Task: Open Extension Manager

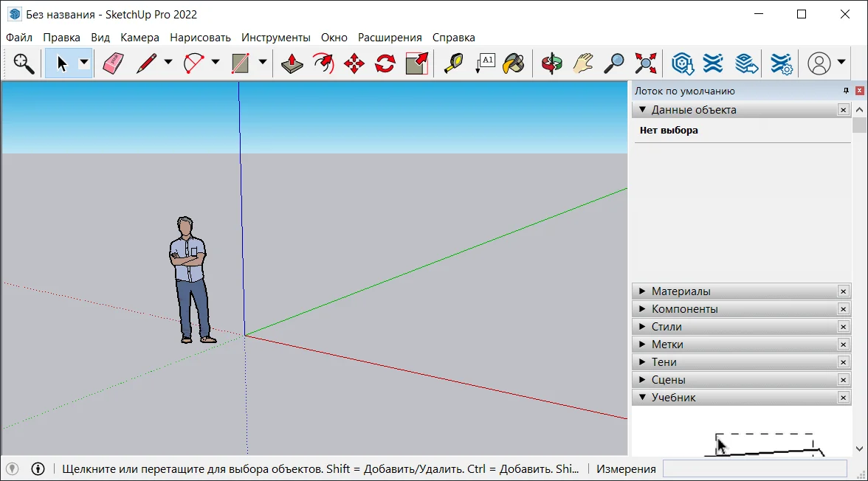Action: coord(781,63)
